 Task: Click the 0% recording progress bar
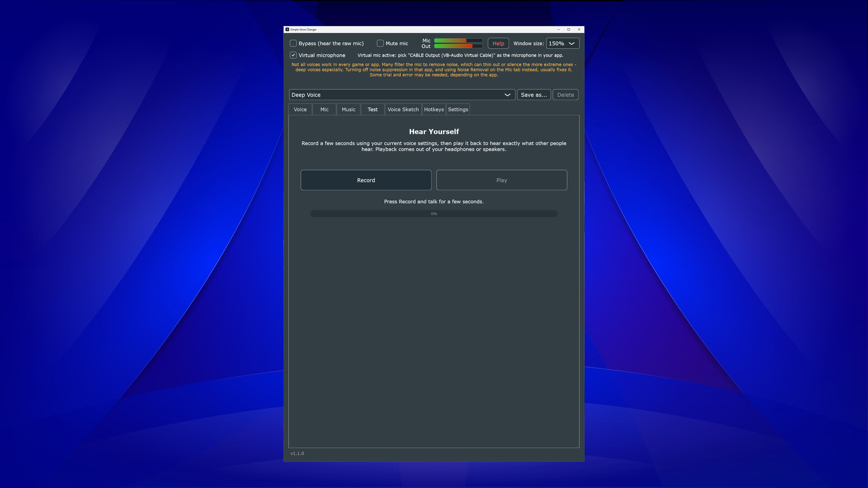tap(434, 214)
